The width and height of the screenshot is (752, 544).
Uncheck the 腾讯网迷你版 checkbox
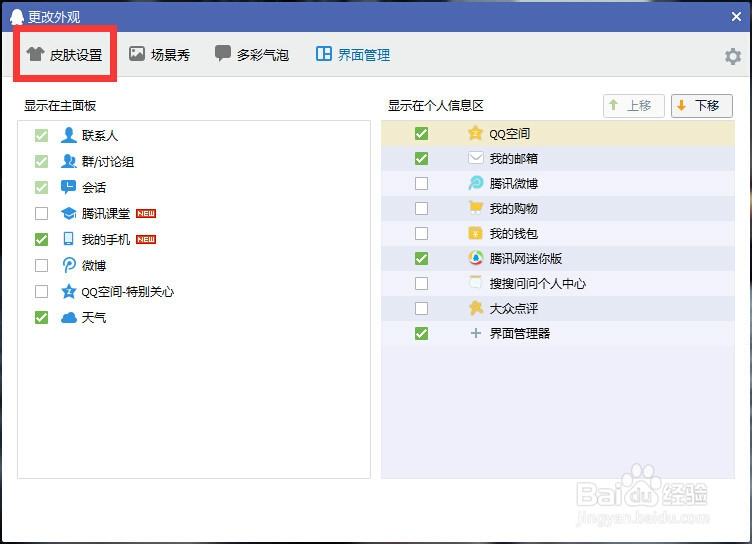click(x=422, y=259)
